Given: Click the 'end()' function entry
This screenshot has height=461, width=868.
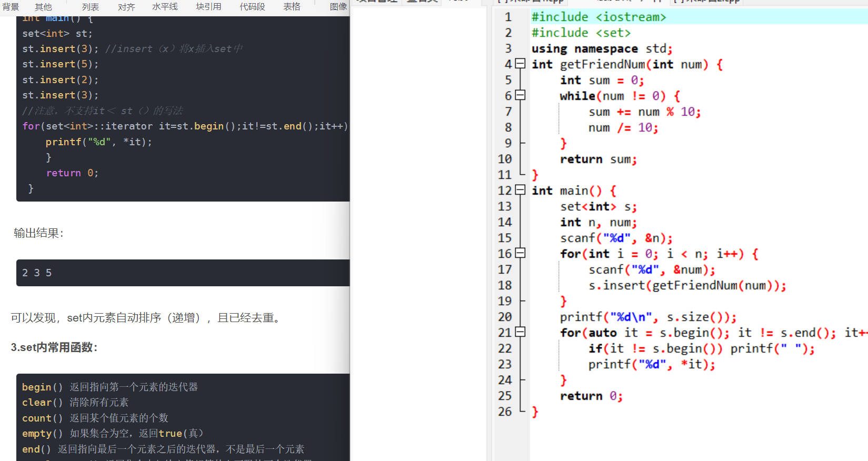Looking at the screenshot, I should (x=163, y=449).
